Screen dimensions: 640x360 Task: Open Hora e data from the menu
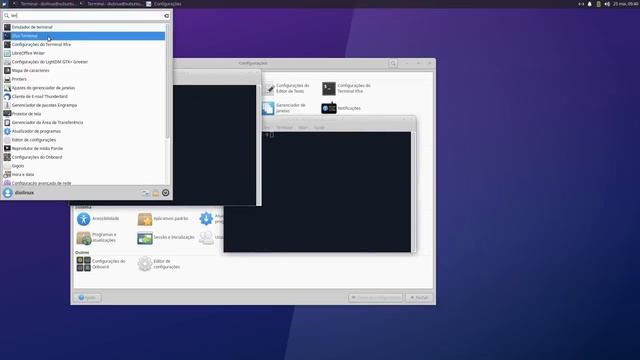pyautogui.click(x=84, y=174)
